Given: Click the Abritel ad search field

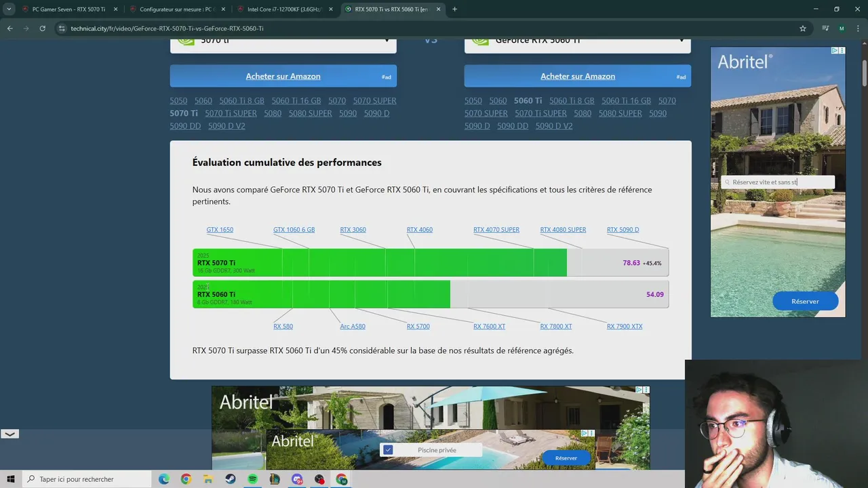Looking at the screenshot, I should pyautogui.click(x=778, y=182).
